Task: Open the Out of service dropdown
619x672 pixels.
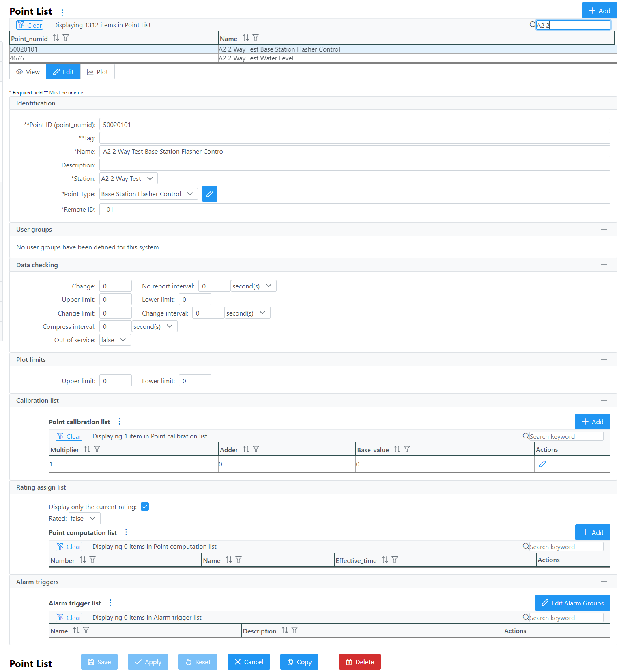Action: (x=115, y=340)
